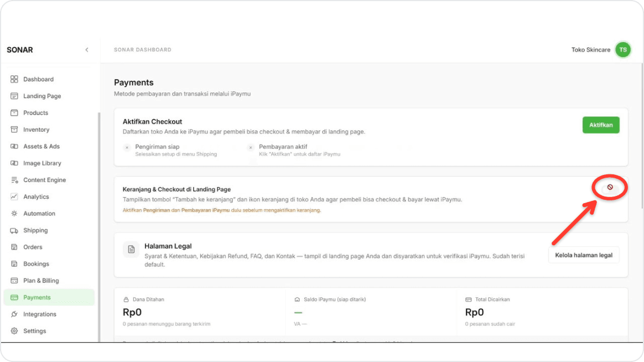644x362 pixels.
Task: Click the Inventory archive icon
Action: (x=14, y=130)
